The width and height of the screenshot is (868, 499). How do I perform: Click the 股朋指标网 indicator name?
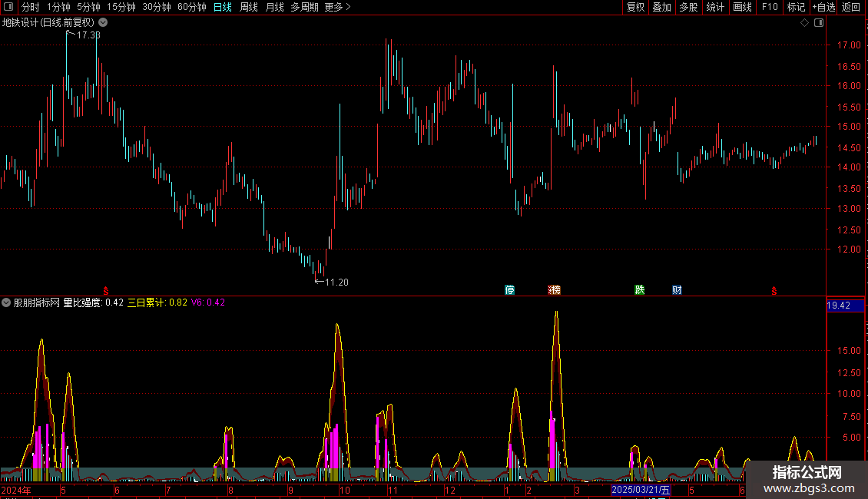[37, 302]
